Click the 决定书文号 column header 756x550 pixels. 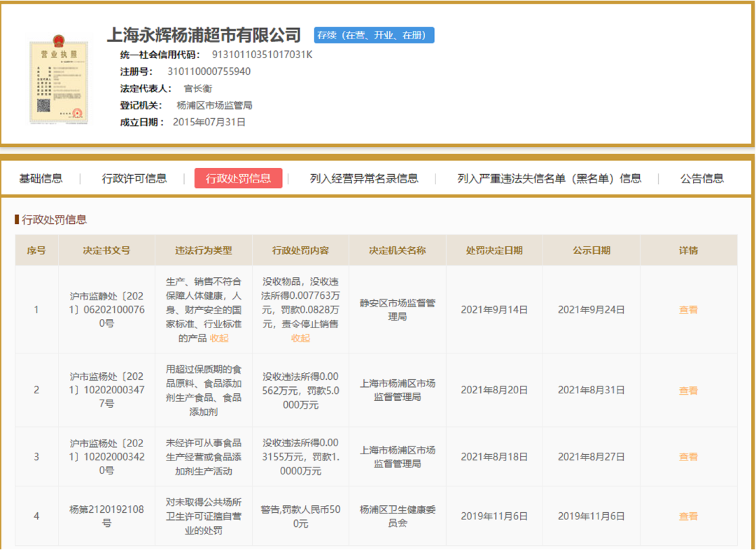coord(106,251)
